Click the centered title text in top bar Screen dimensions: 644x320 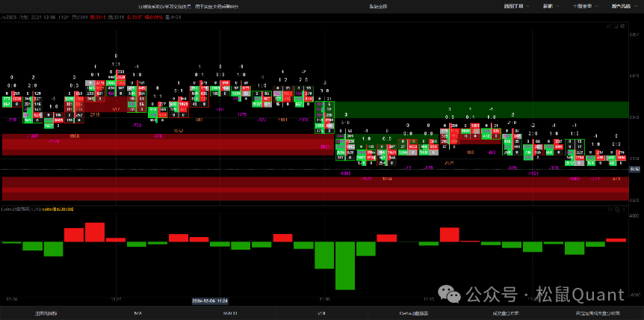click(x=357, y=6)
